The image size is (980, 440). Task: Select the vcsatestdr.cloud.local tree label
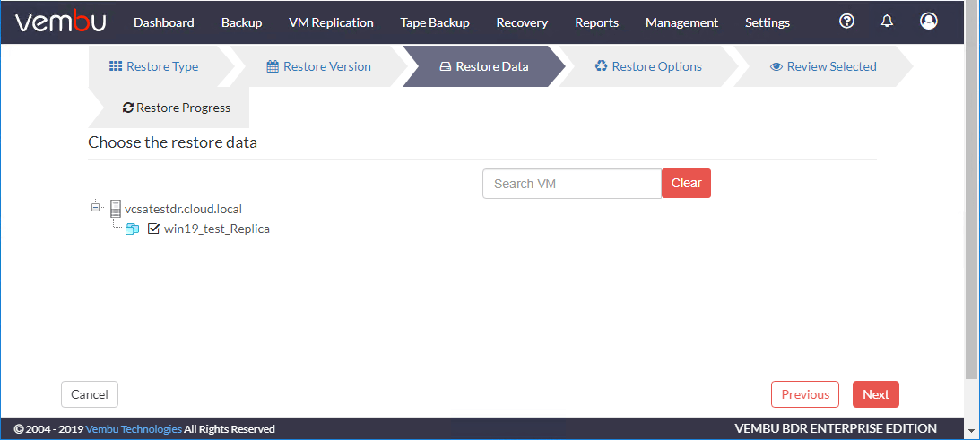point(183,209)
